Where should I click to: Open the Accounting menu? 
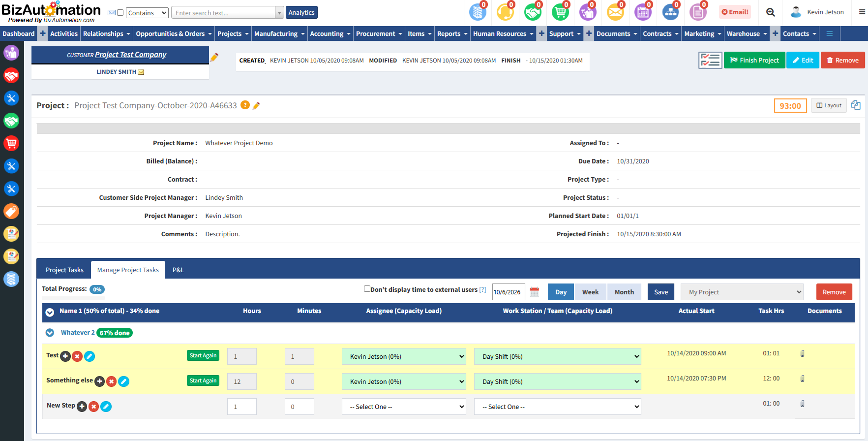coord(330,33)
